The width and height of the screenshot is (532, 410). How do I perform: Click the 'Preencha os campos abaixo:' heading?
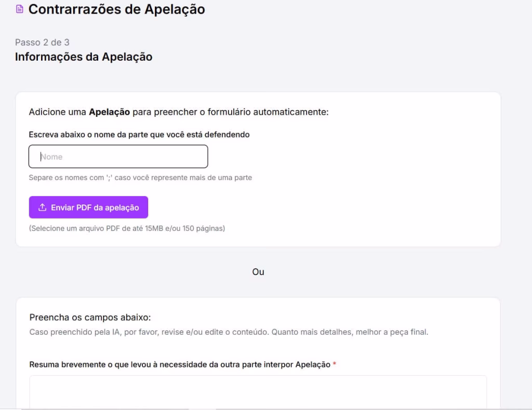click(x=90, y=317)
